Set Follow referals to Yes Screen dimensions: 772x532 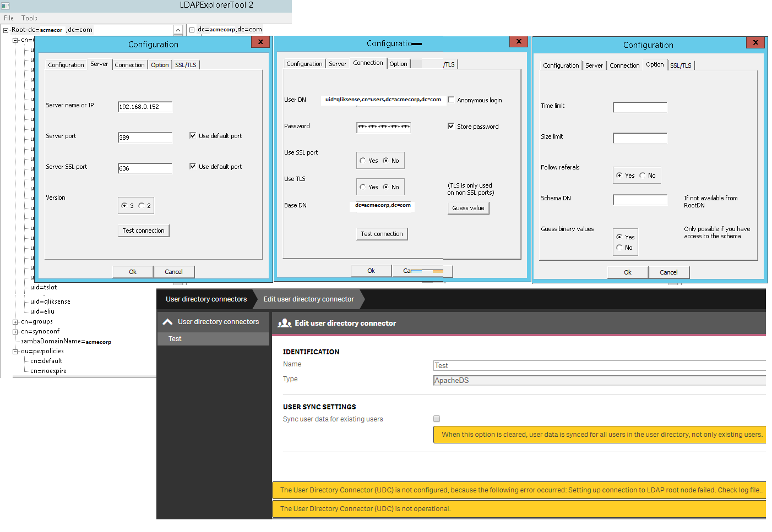pyautogui.click(x=619, y=175)
